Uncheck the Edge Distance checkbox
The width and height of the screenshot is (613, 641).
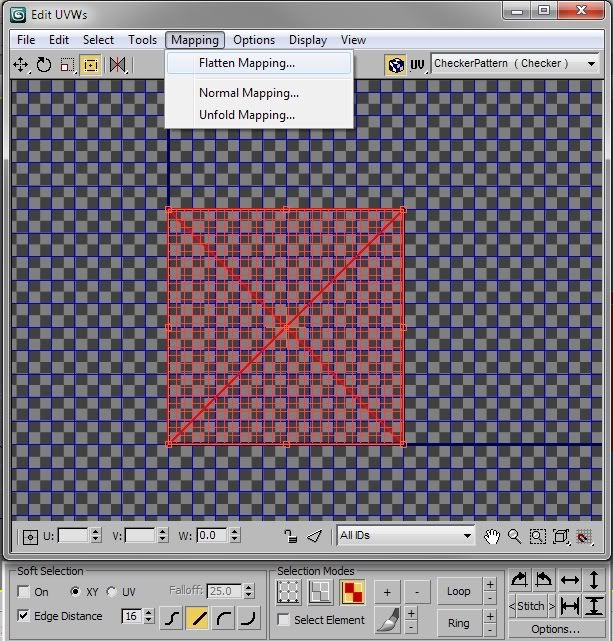[24, 616]
